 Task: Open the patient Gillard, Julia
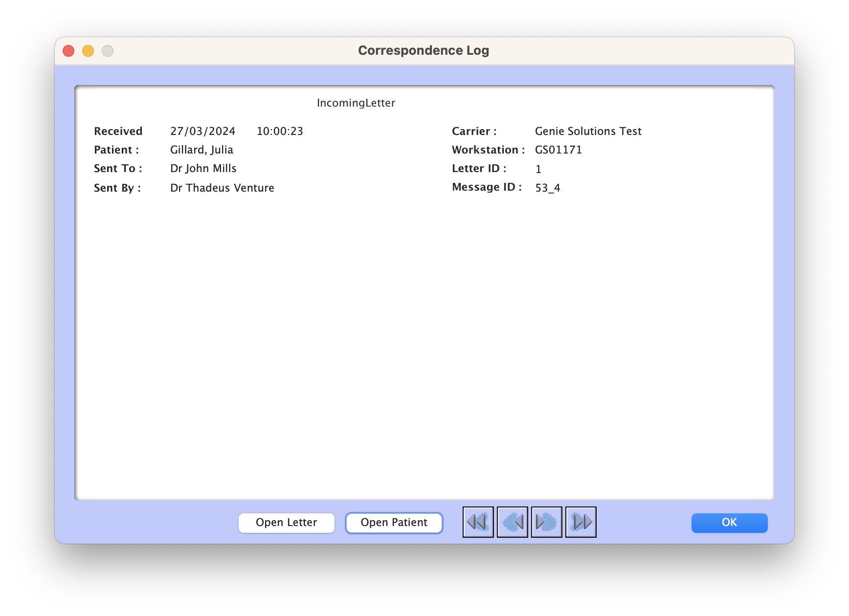(x=394, y=523)
